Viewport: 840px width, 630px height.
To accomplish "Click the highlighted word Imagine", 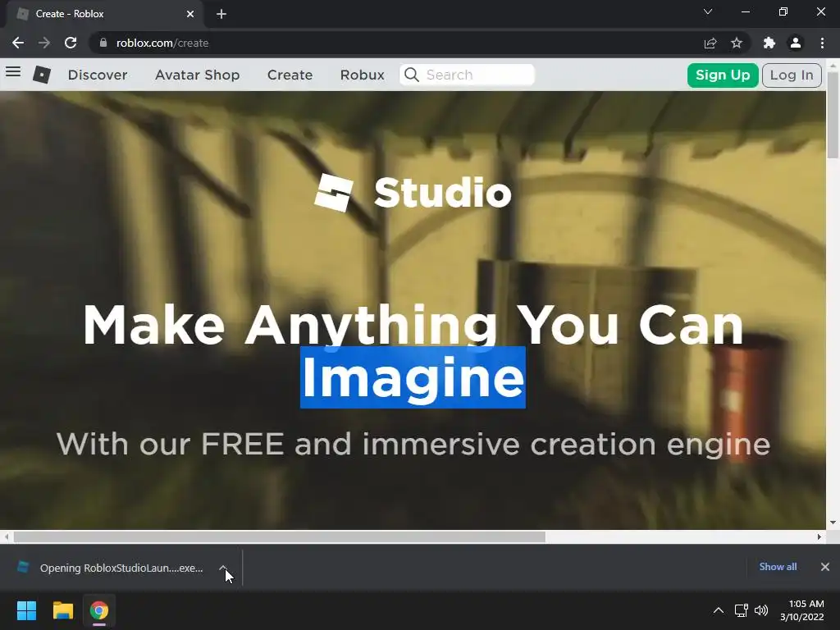I will coord(413,377).
